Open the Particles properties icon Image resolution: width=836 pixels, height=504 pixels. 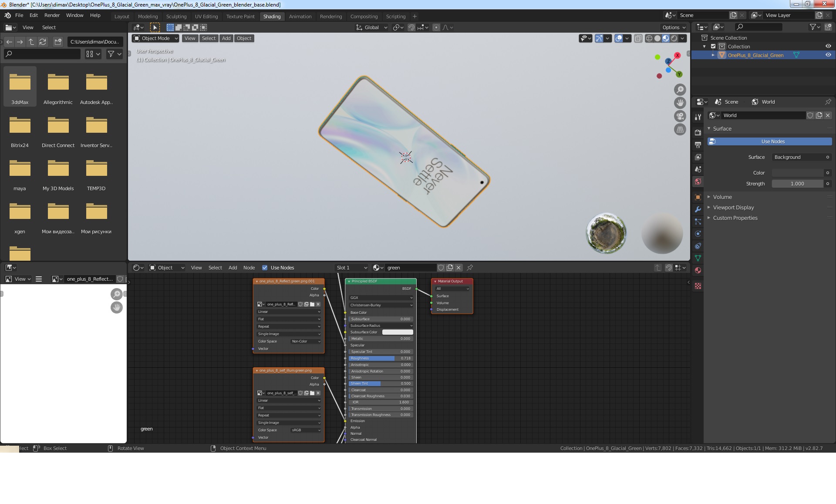click(698, 222)
